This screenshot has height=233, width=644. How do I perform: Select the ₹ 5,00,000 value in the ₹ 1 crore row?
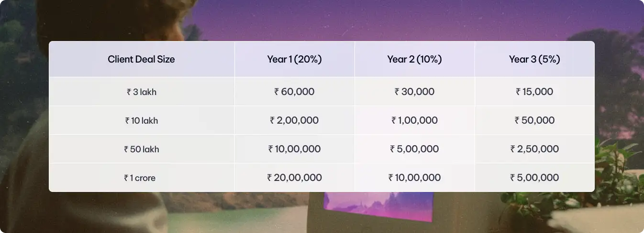coord(534,178)
